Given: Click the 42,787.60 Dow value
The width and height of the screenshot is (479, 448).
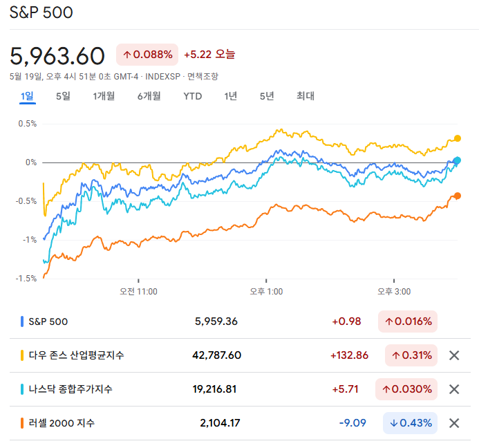Looking at the screenshot, I should (x=216, y=355).
